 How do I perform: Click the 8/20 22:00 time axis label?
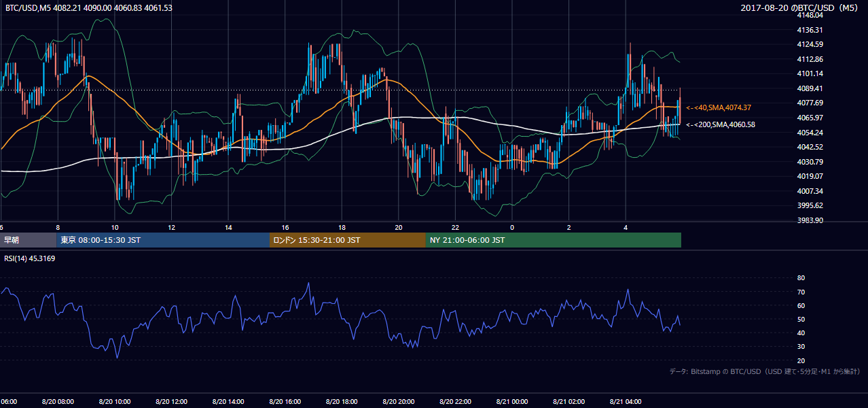[455, 402]
